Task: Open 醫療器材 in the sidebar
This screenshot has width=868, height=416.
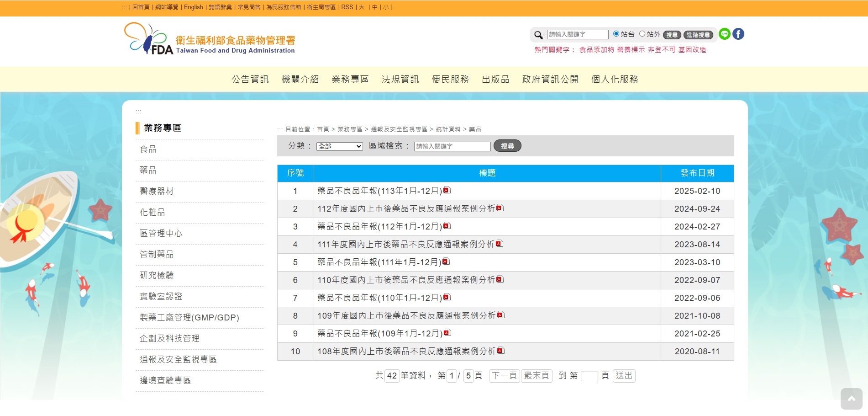Action: click(x=157, y=191)
